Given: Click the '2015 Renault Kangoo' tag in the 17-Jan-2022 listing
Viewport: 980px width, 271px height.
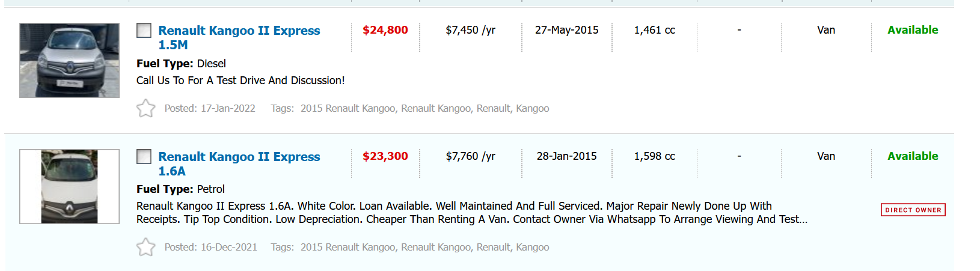Looking at the screenshot, I should 348,109.
